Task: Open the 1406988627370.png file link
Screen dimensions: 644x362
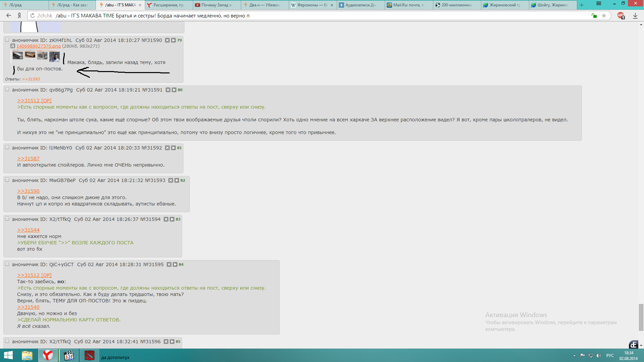Action: (x=39, y=46)
